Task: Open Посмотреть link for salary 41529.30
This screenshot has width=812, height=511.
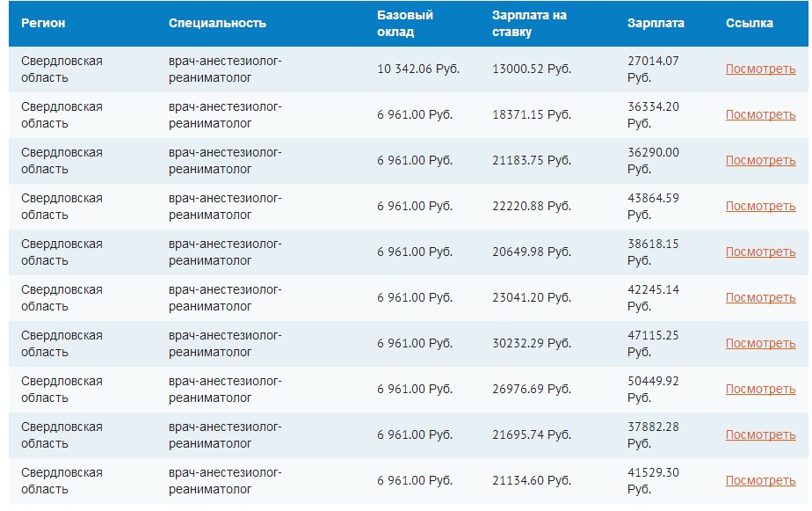Action: 760,480
